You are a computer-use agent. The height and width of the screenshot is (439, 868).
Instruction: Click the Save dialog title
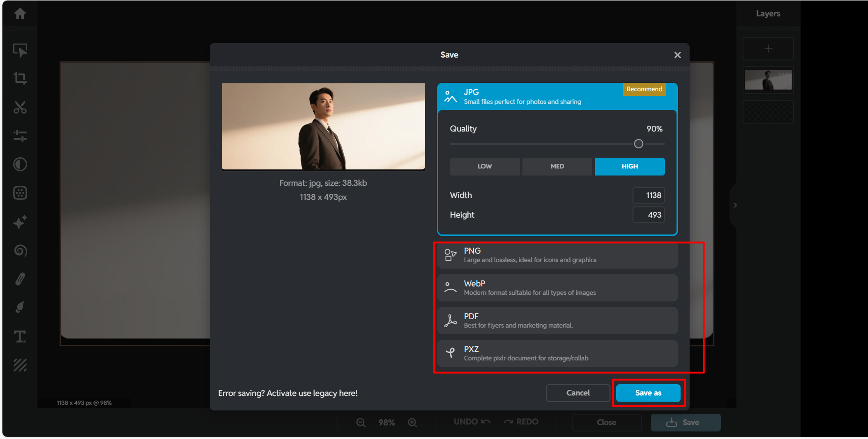click(449, 55)
